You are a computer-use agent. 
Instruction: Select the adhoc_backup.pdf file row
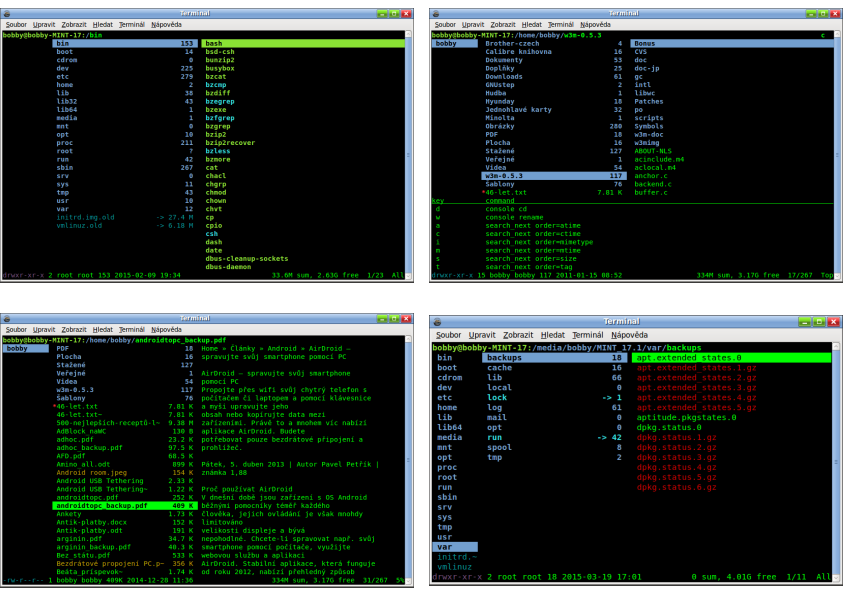tap(125, 448)
